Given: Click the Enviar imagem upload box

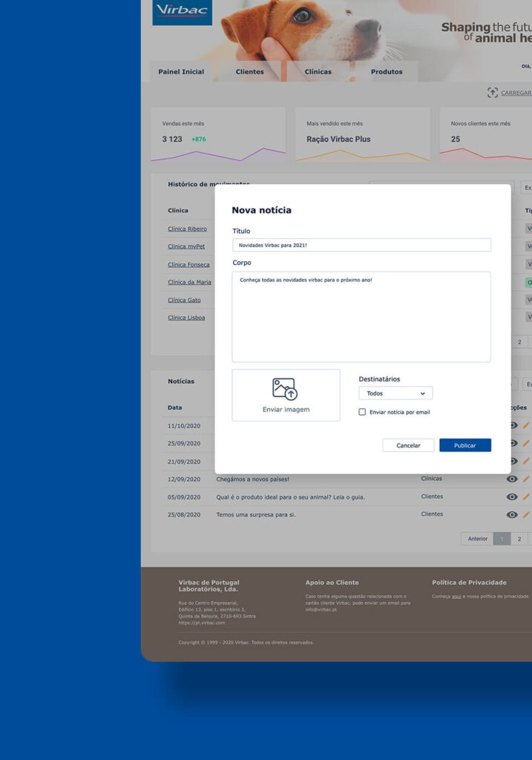Looking at the screenshot, I should (286, 395).
